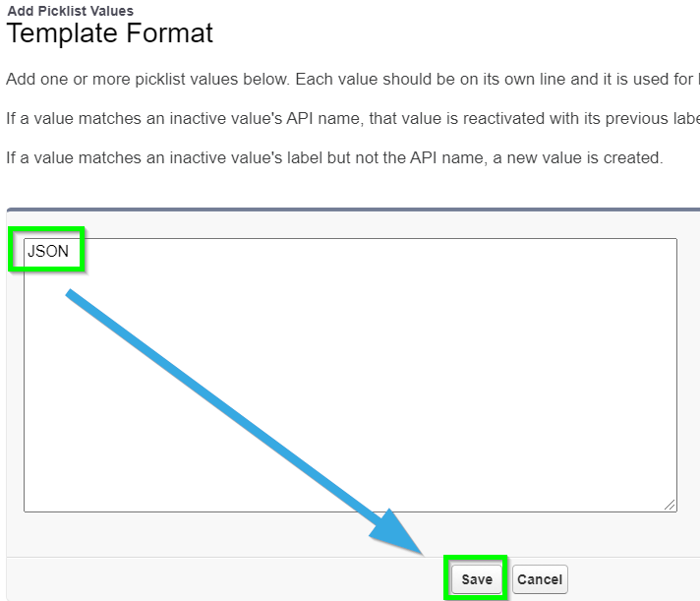Click the textarea resize handle corner
Image resolution: width=700 pixels, height=601 pixels.
pyautogui.click(x=670, y=505)
